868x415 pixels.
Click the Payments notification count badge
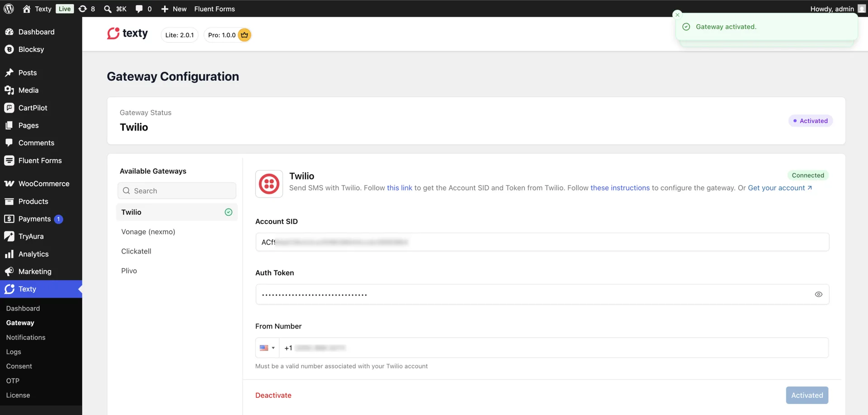pos(58,219)
